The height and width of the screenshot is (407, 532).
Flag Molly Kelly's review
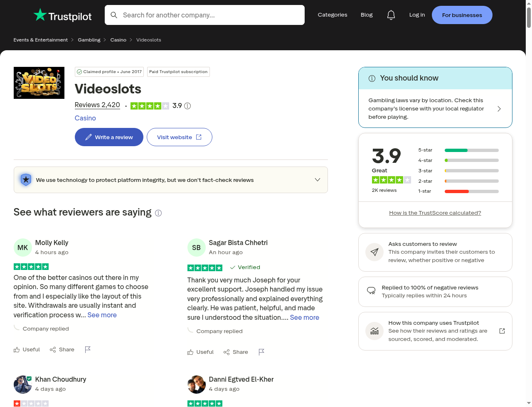88,350
